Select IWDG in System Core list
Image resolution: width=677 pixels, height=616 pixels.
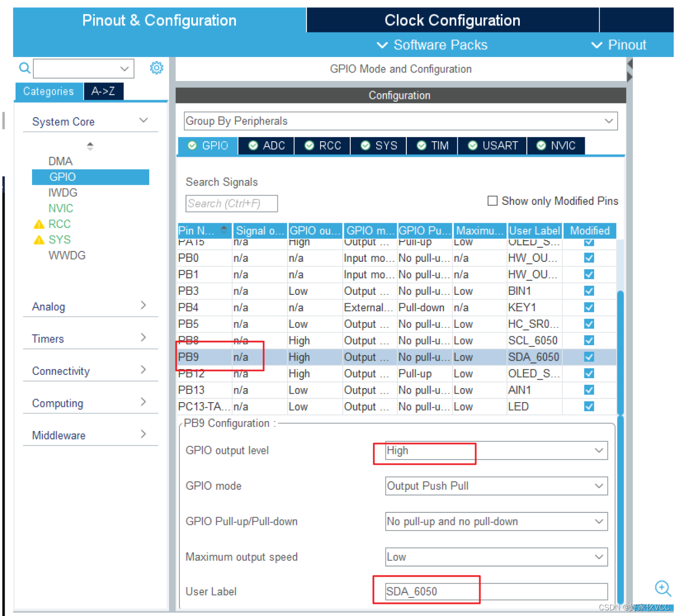pos(63,193)
